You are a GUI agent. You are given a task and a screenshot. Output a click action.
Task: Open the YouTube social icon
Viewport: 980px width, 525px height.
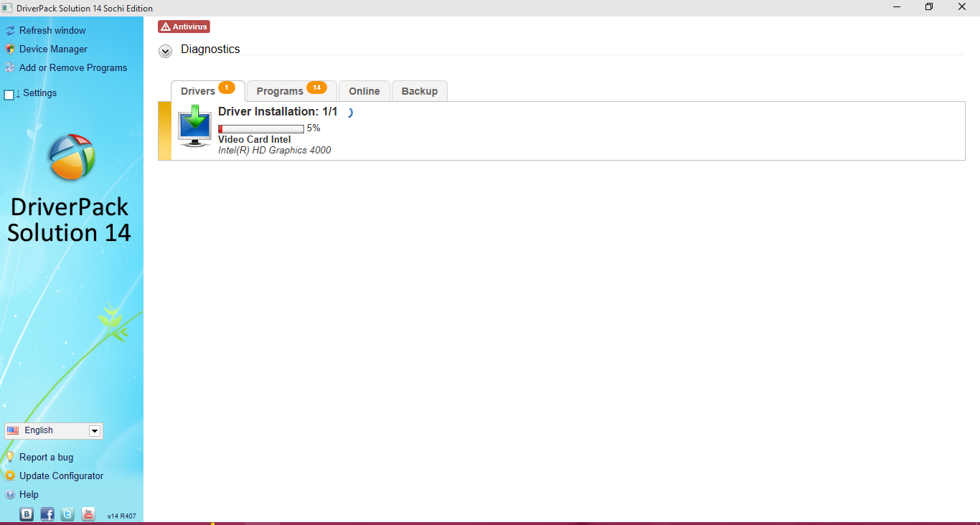(x=88, y=514)
